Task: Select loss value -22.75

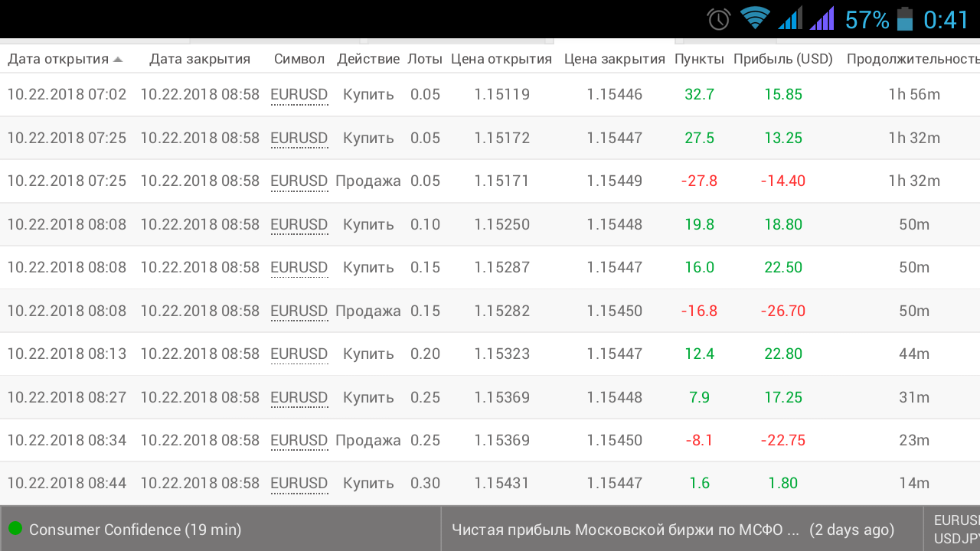Action: click(783, 441)
